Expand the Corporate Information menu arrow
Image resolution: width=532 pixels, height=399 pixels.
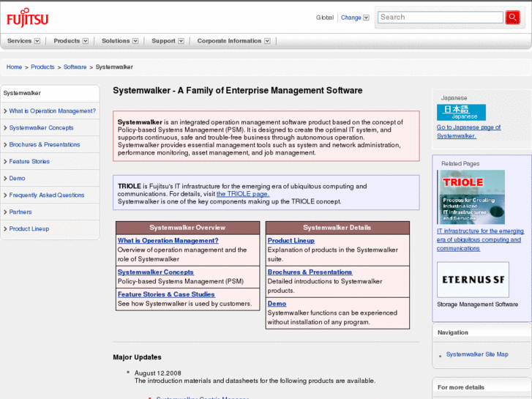click(x=267, y=41)
